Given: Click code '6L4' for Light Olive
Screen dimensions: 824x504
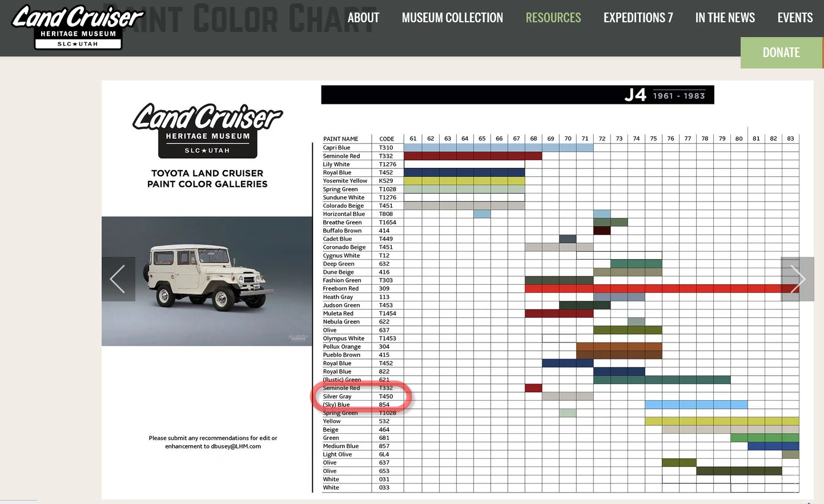Looking at the screenshot, I should pyautogui.click(x=384, y=455).
